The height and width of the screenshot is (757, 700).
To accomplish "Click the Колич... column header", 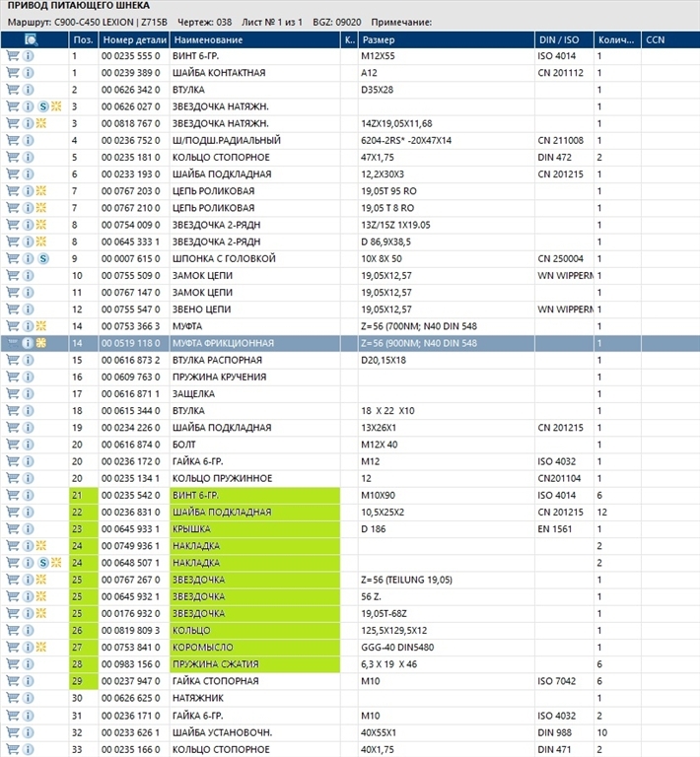I will [x=617, y=39].
